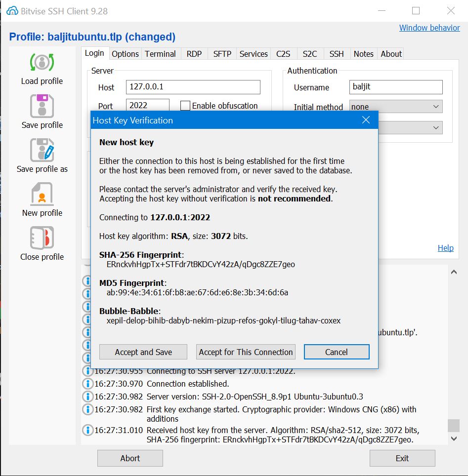Minimize the Bitvise SSH Client window
This screenshot has height=476, width=468.
pos(382,11)
